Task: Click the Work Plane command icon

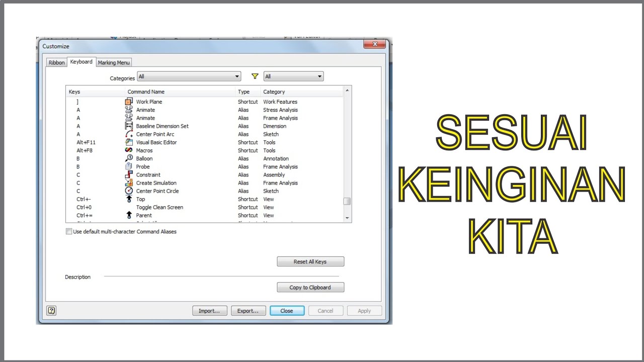Action: [x=129, y=102]
